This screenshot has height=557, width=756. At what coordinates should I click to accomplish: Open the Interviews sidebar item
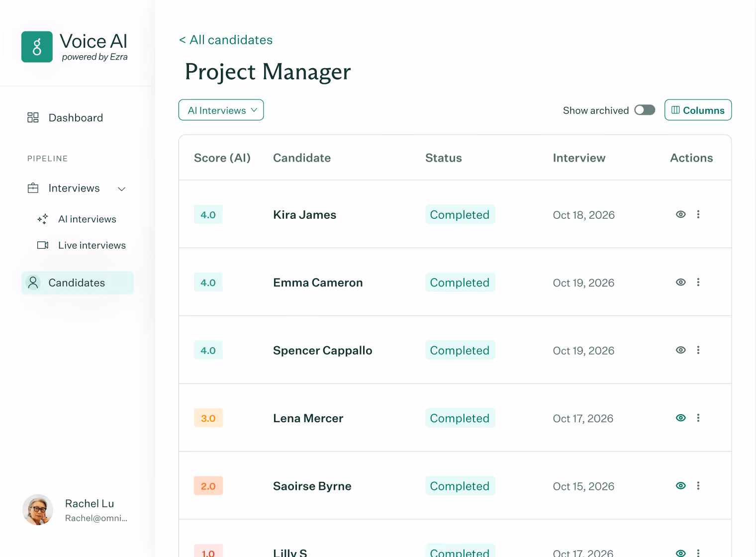click(74, 188)
